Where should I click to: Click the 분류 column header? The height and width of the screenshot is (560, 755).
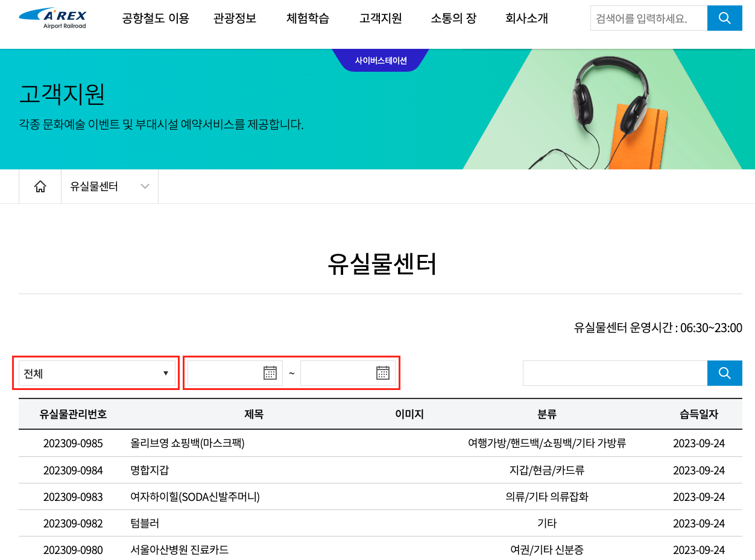pos(547,414)
